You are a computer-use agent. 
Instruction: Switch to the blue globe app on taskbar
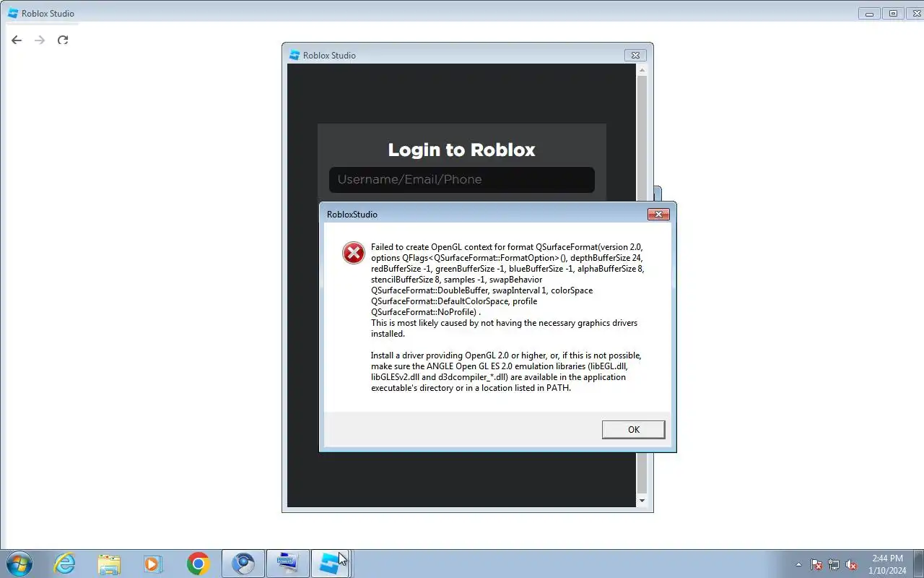pos(243,564)
